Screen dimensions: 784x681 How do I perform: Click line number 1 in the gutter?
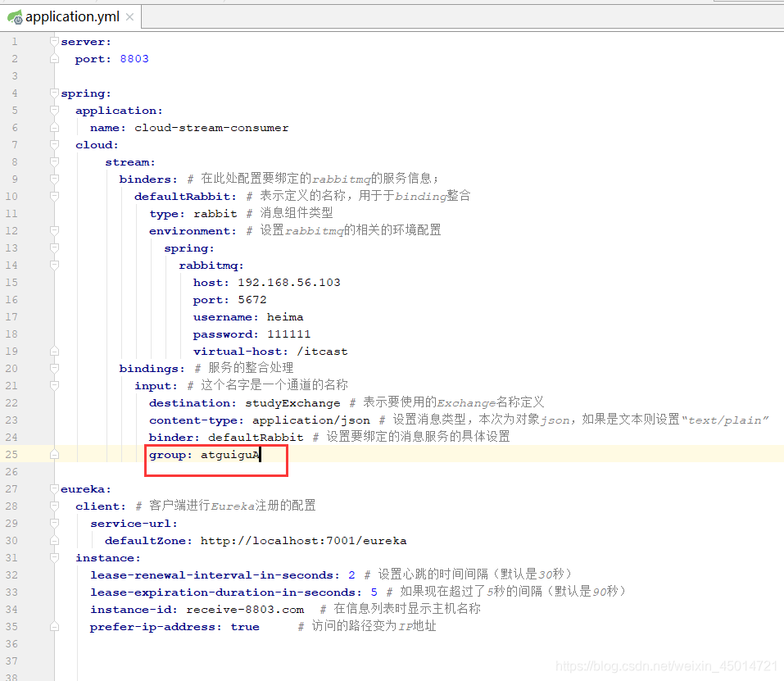tap(15, 42)
